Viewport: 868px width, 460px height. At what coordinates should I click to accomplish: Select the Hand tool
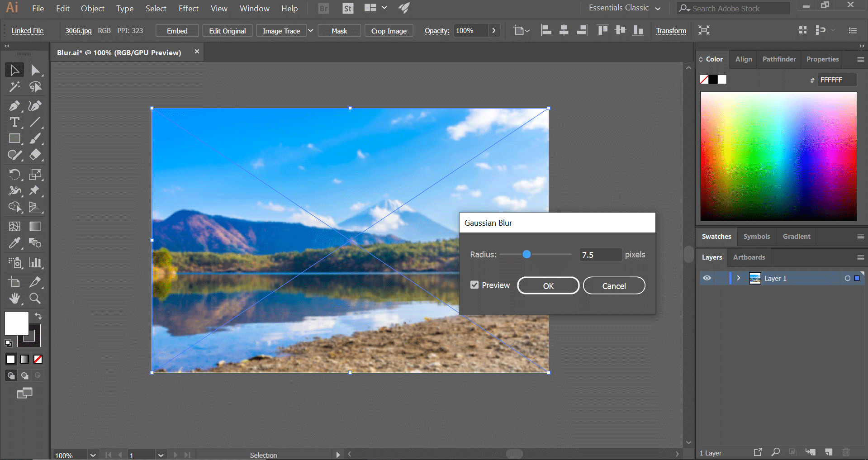(14, 298)
